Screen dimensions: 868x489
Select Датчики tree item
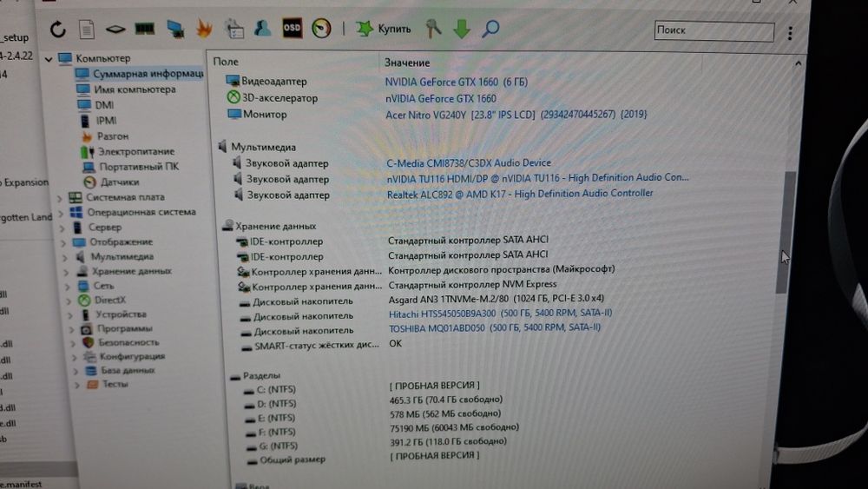pyautogui.click(x=111, y=182)
